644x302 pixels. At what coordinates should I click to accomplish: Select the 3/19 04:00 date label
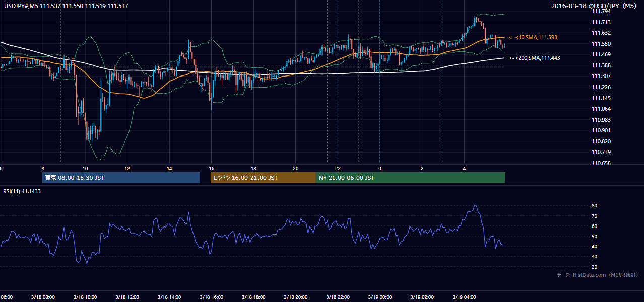[464, 297]
